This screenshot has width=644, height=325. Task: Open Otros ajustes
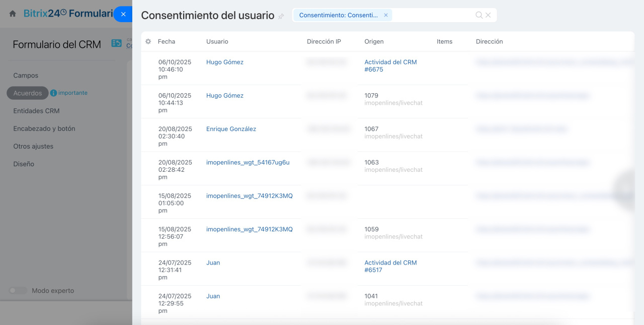(x=33, y=146)
